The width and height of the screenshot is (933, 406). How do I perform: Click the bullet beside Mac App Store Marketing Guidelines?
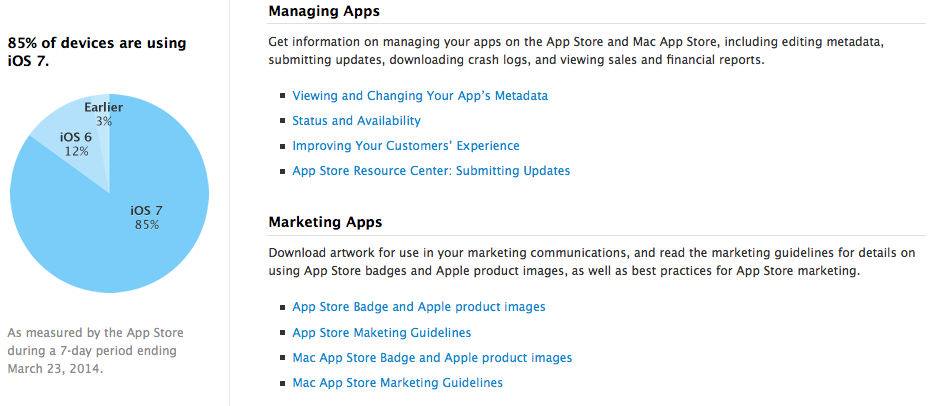coord(282,383)
